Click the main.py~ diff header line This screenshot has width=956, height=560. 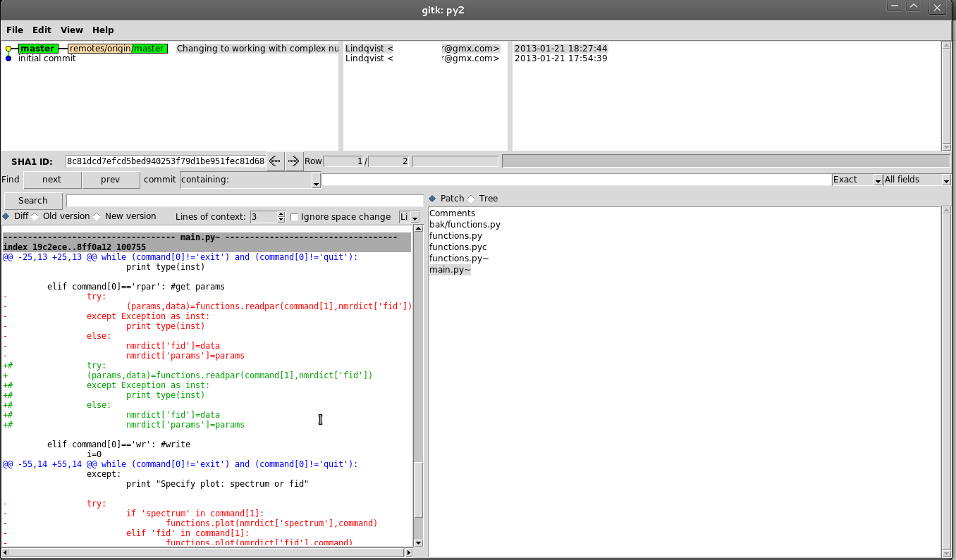[x=207, y=237]
